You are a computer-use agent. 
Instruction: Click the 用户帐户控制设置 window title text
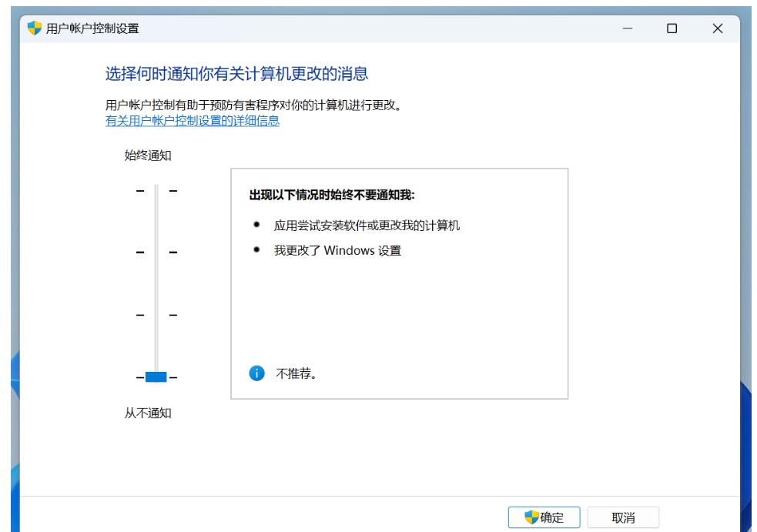click(x=93, y=28)
